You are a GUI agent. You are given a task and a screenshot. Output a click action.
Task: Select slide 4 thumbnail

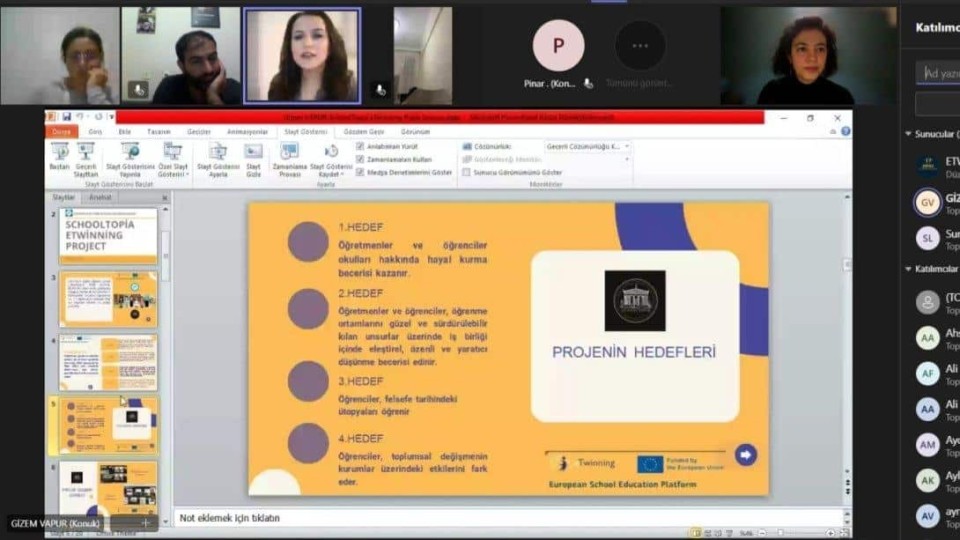(x=108, y=362)
